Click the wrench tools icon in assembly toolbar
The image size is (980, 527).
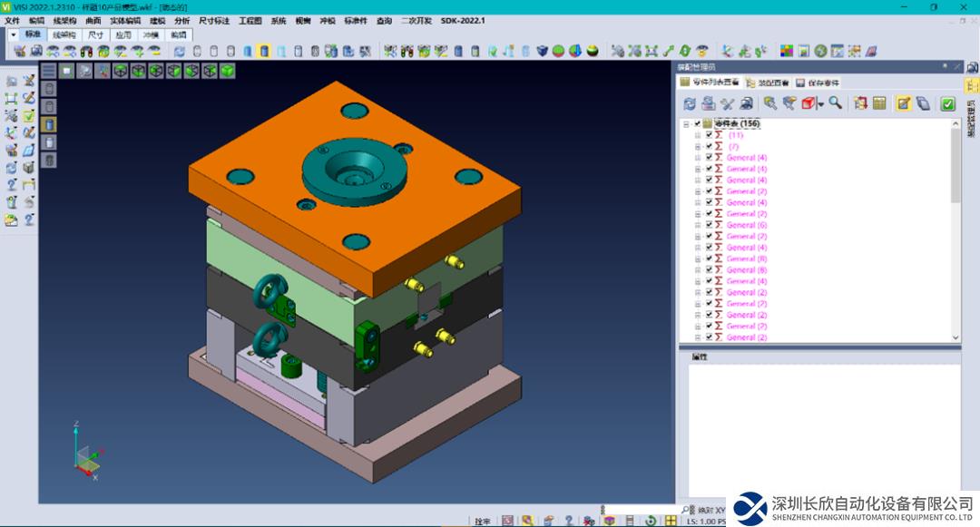pos(727,103)
